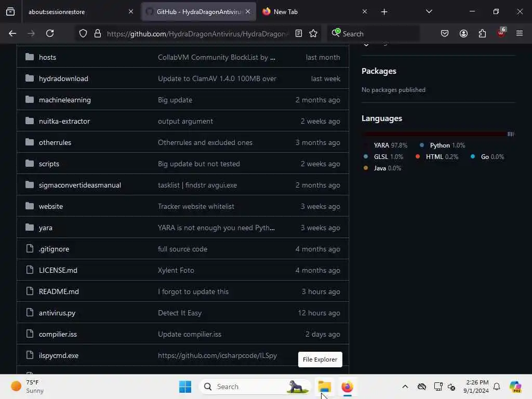Click the site security padlock icon
Screen dimensions: 532x399
97,33
